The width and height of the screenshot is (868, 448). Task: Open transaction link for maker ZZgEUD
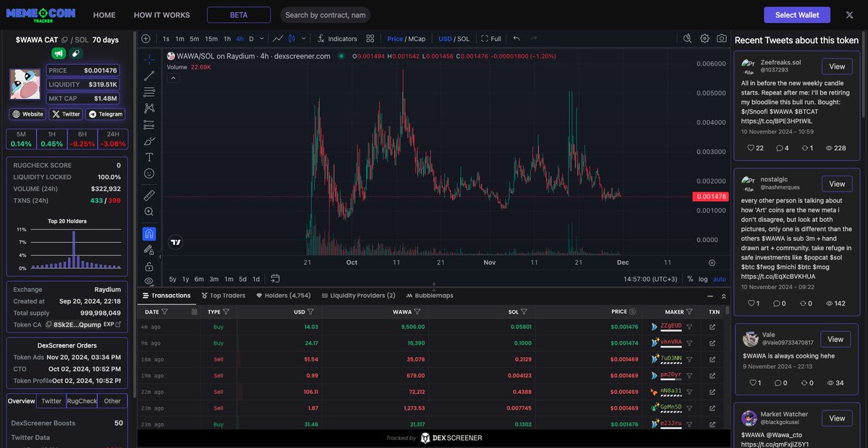[x=712, y=327]
